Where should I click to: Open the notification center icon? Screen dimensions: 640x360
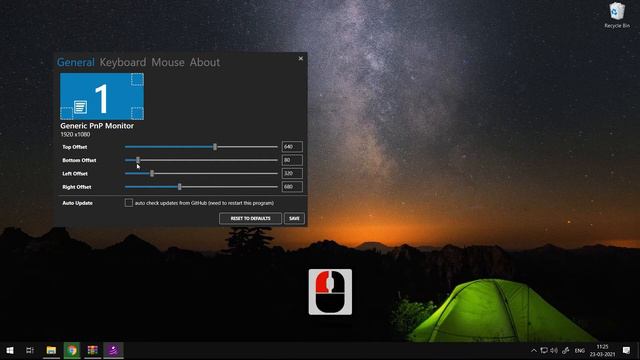[627, 351]
